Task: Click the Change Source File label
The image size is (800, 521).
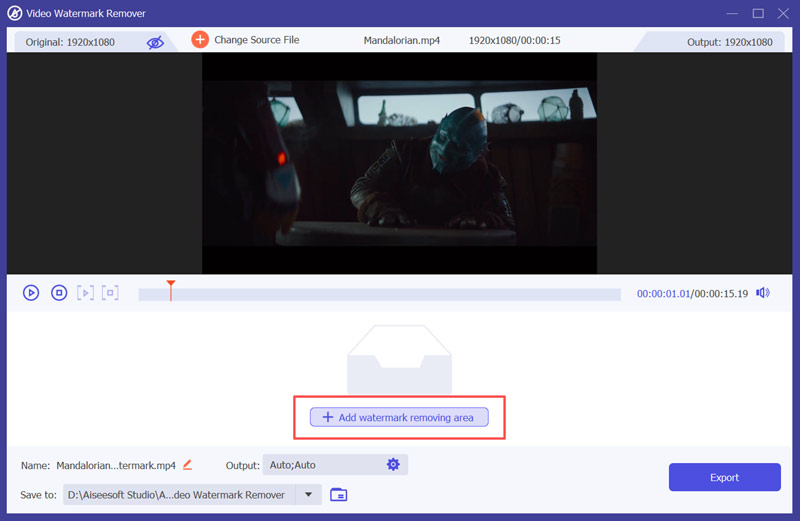Action: [x=257, y=40]
